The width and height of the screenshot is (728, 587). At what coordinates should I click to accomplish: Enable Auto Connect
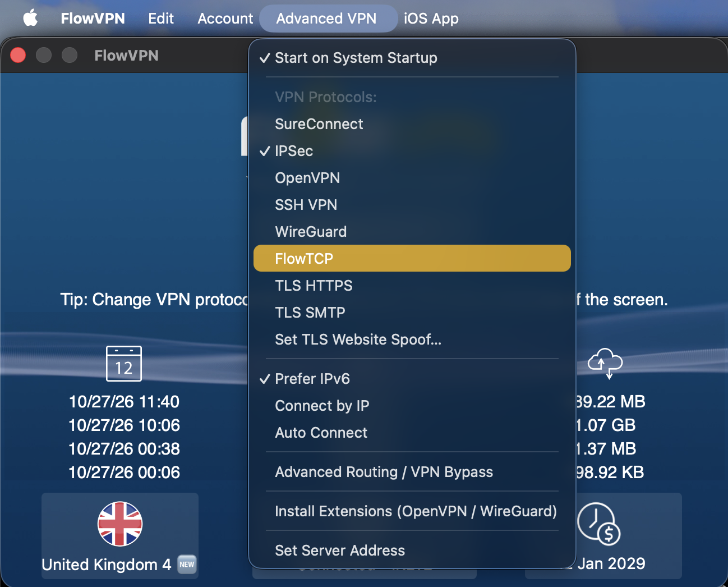pos(412,433)
